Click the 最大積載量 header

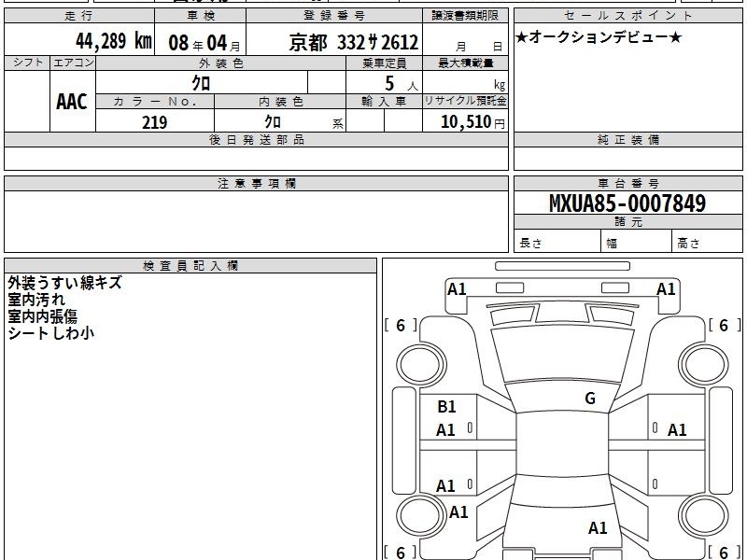coord(465,63)
